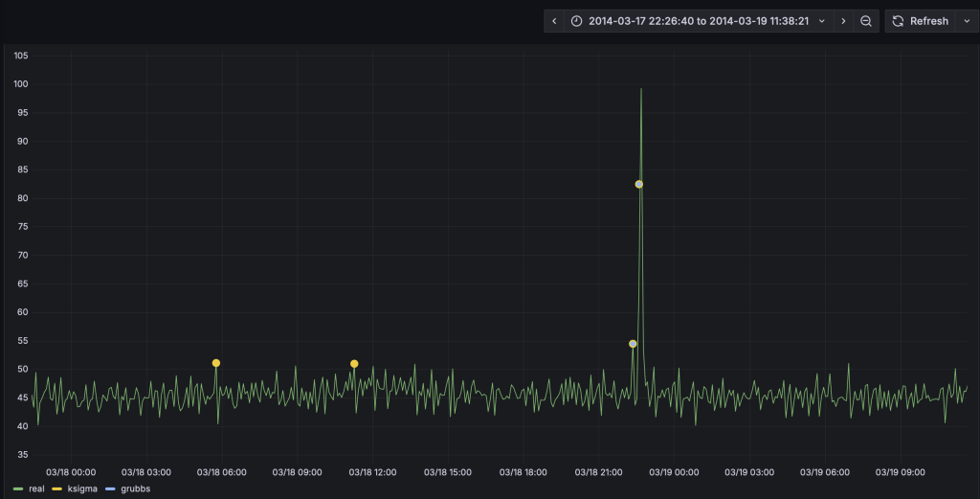Toggle the real series in legend

(36, 488)
